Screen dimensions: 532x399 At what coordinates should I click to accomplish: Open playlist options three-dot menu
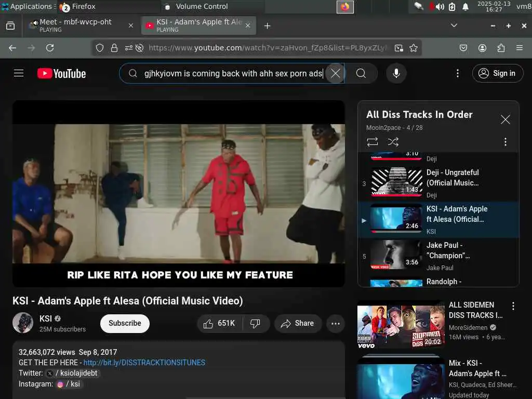point(505,142)
